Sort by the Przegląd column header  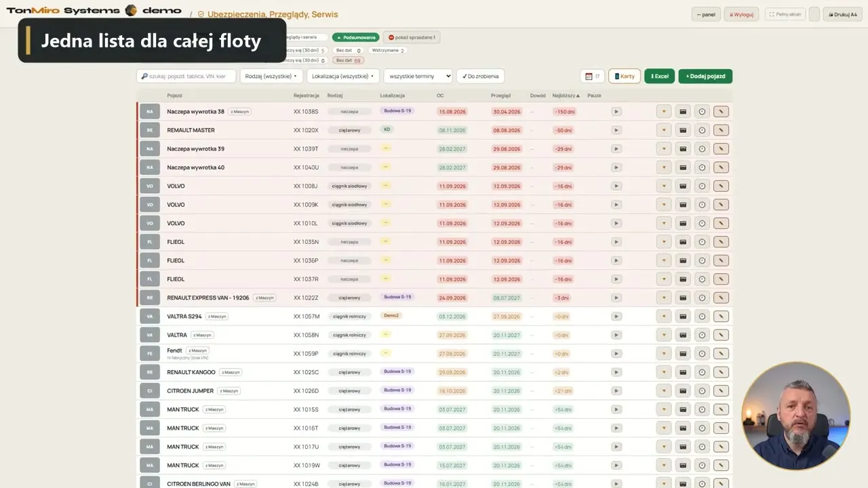500,96
